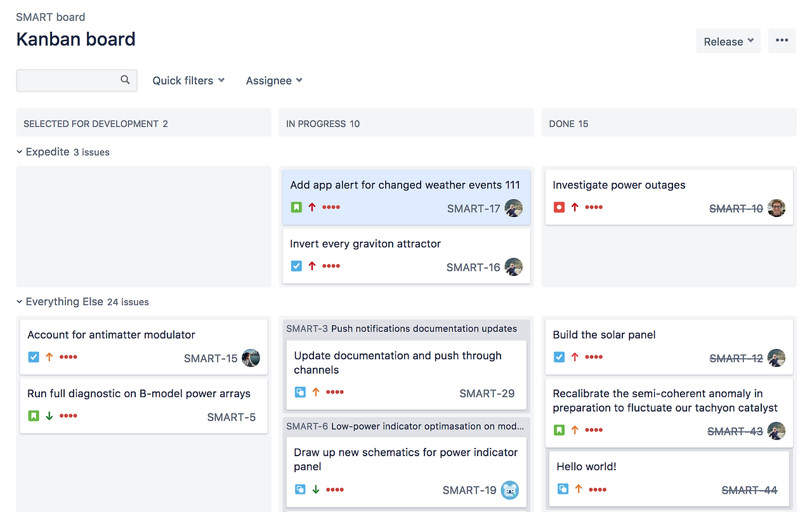Click the blue task icon on SMART-16
The width and height of the screenshot is (812, 512).
pos(296,266)
